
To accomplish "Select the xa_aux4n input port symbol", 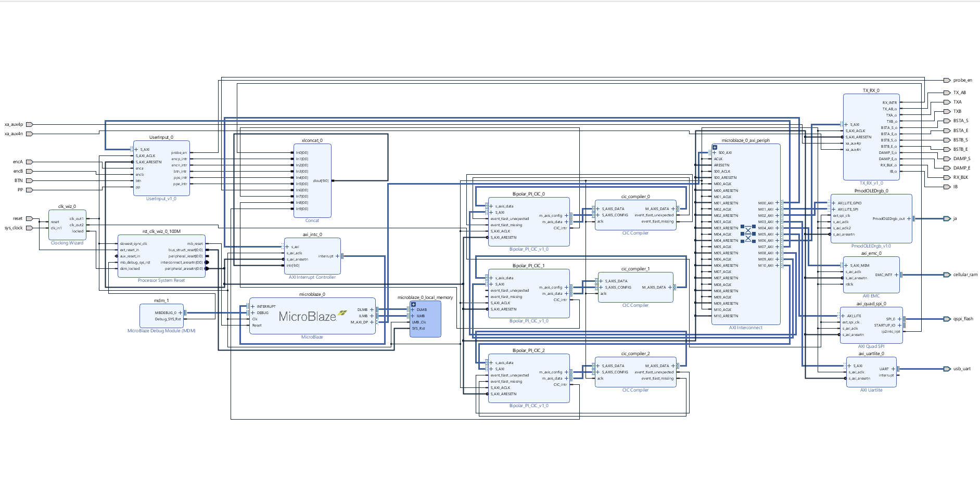I will tap(29, 134).
